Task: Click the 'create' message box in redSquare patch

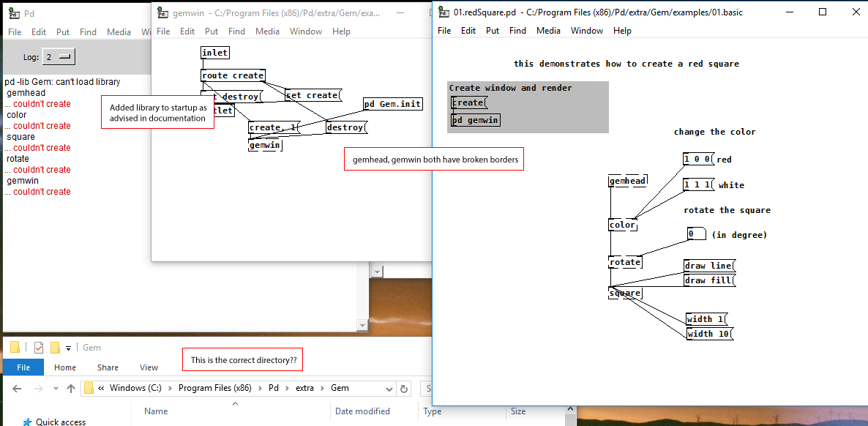Action: 468,103
